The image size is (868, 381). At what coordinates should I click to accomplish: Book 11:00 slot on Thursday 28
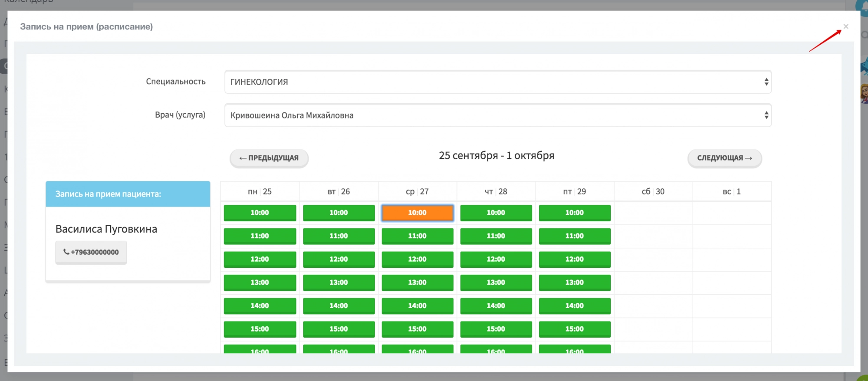(x=496, y=236)
